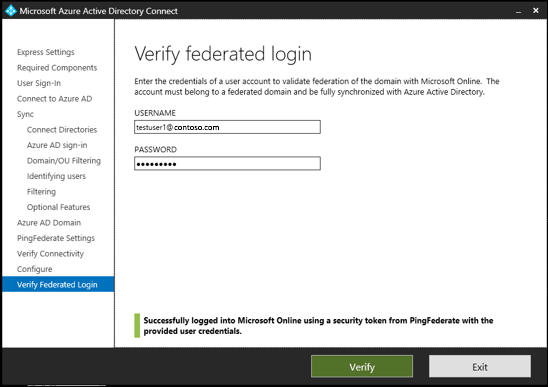Image resolution: width=548 pixels, height=387 pixels.
Task: Select the Sync step in the sidebar
Action: (x=25, y=114)
